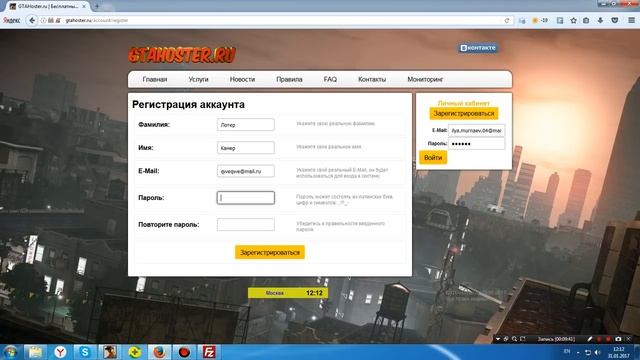Click the Москва 12:12 clock widget
This screenshot has width=640, height=360.
coord(288,293)
